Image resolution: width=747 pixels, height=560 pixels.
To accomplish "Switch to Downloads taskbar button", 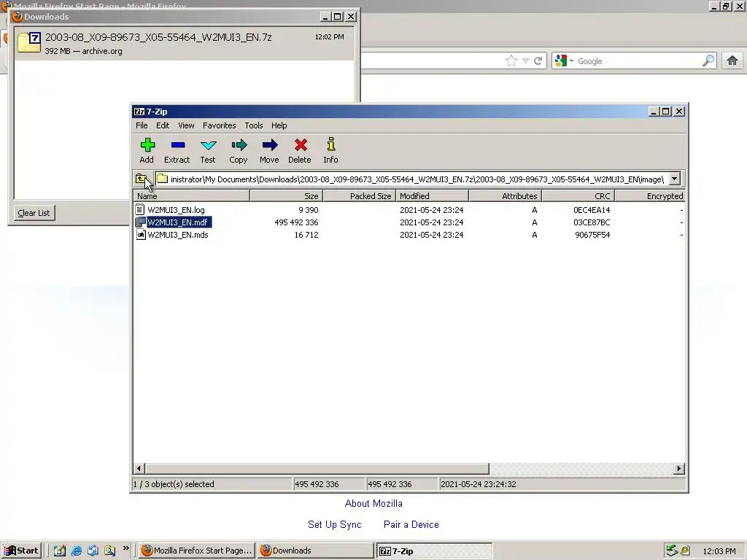I will tap(315, 551).
